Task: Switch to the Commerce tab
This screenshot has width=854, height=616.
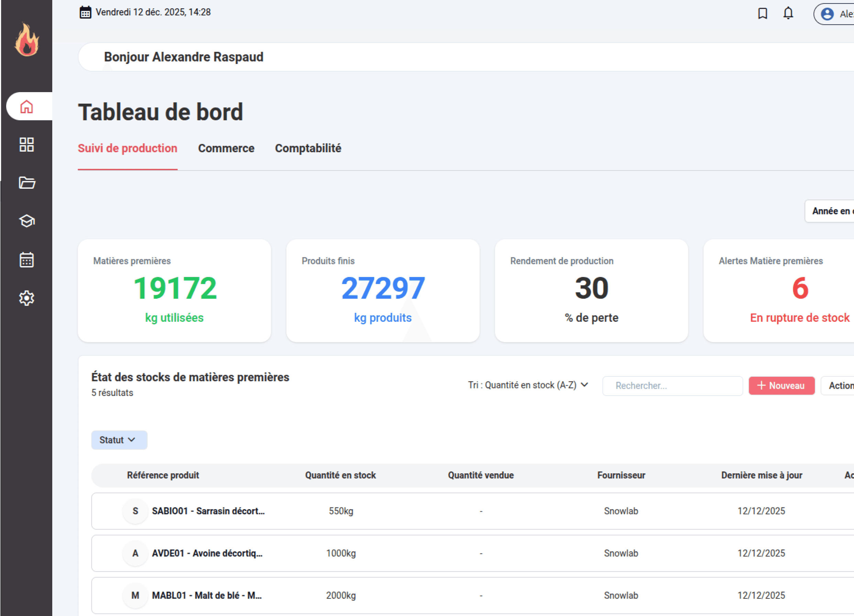Action: 226,148
